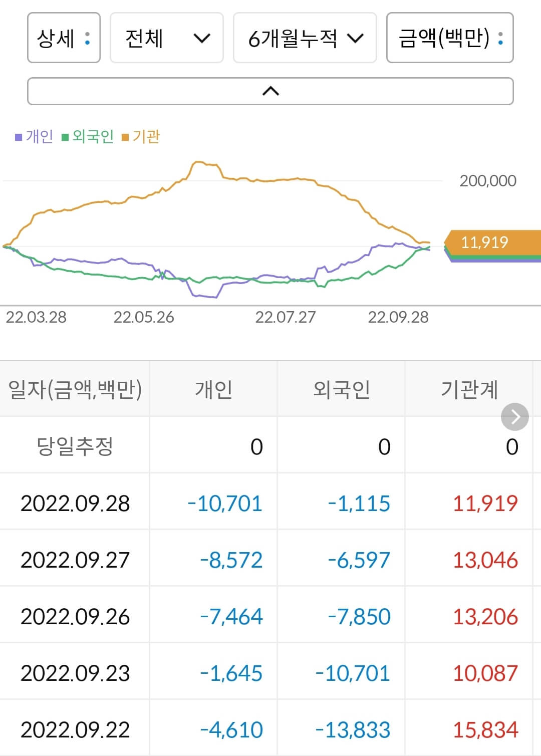Collapse the chart with the chevron
The height and width of the screenshot is (756, 541).
(270, 91)
